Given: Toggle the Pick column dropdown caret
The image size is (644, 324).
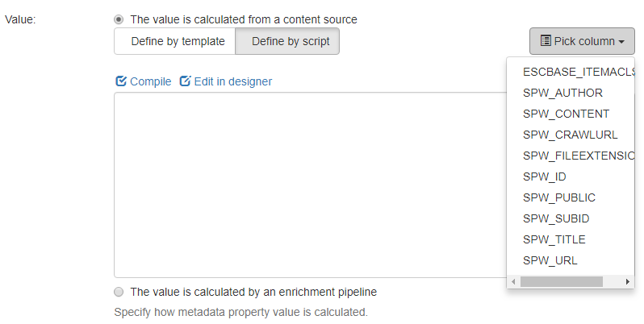Looking at the screenshot, I should point(622,42).
